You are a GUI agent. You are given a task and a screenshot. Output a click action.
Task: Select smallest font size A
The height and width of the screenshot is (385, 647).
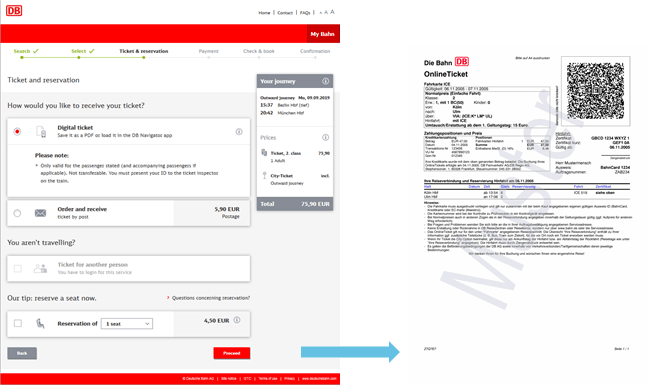(x=321, y=13)
